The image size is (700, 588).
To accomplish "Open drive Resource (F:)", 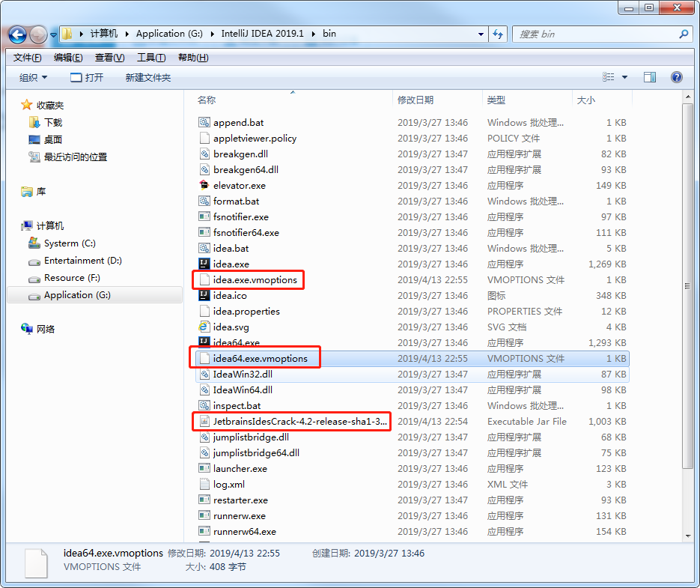I will 64,278.
